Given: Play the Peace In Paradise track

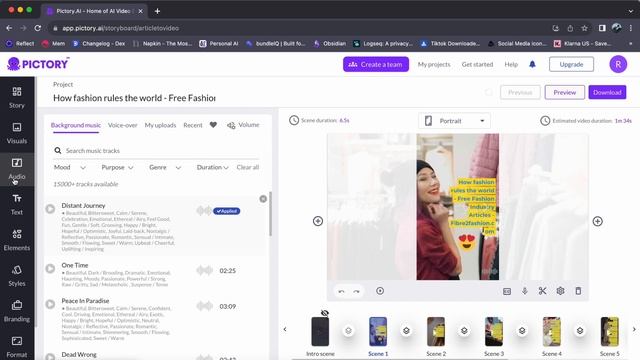Looking at the screenshot, I should [50, 304].
